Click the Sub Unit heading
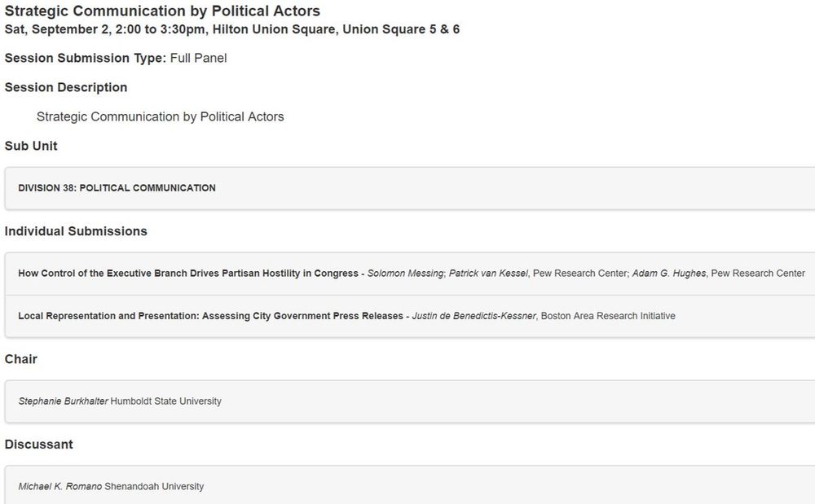The height and width of the screenshot is (504, 815). (x=31, y=147)
